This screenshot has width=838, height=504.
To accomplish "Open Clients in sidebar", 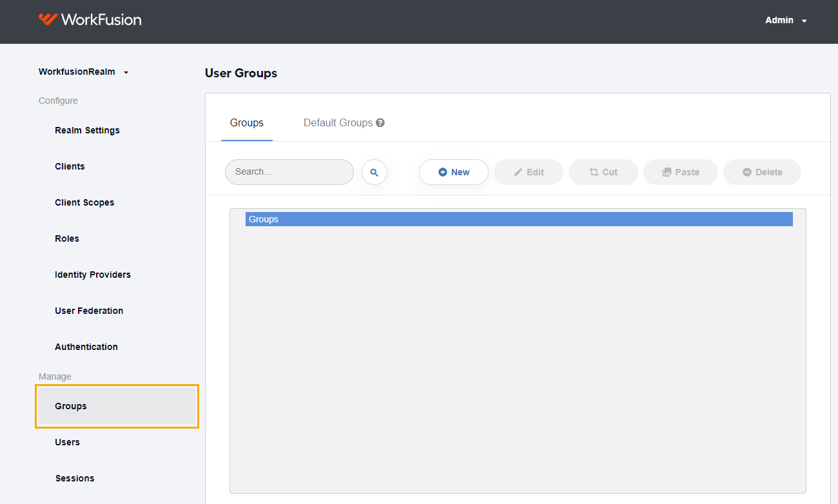I will click(x=70, y=166).
